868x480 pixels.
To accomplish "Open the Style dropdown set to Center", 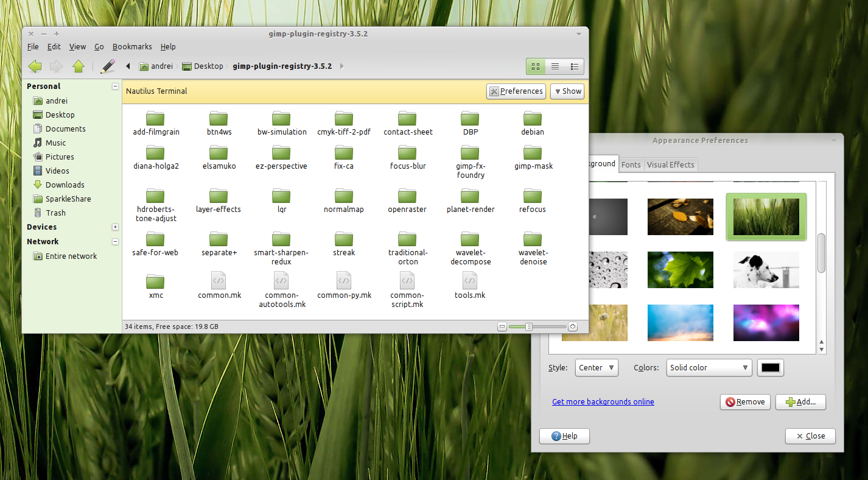I will 597,368.
